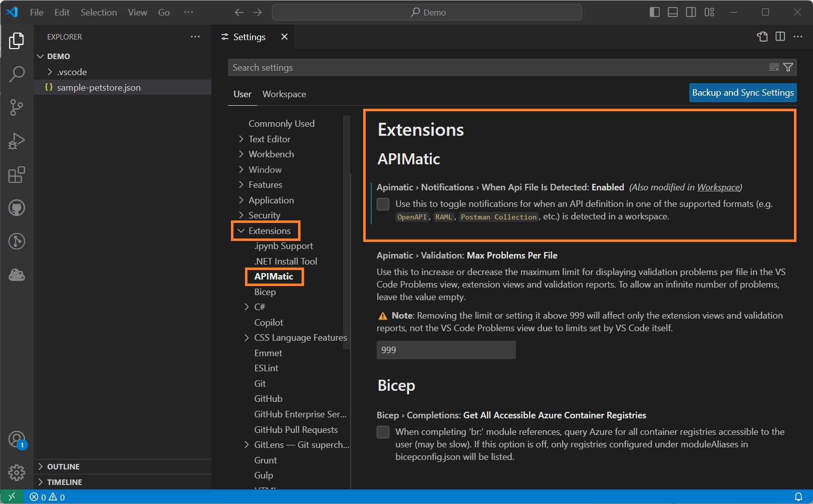Image resolution: width=813 pixels, height=504 pixels.
Task: Show errors and warnings in the status bar
Action: click(48, 497)
